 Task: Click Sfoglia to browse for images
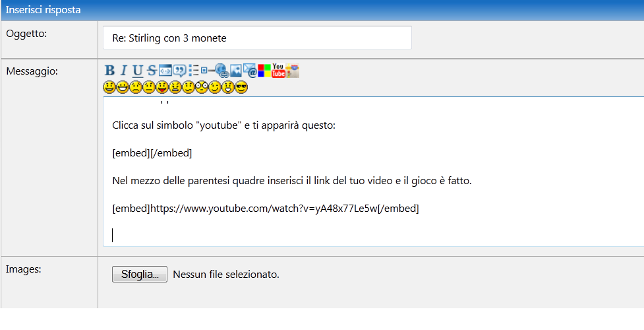pos(140,274)
